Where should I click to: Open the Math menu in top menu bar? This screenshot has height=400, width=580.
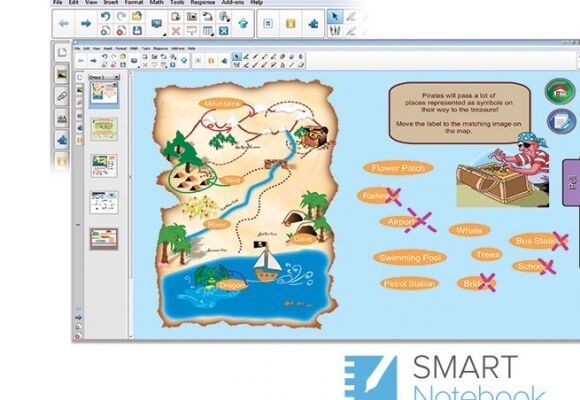pyautogui.click(x=156, y=2)
